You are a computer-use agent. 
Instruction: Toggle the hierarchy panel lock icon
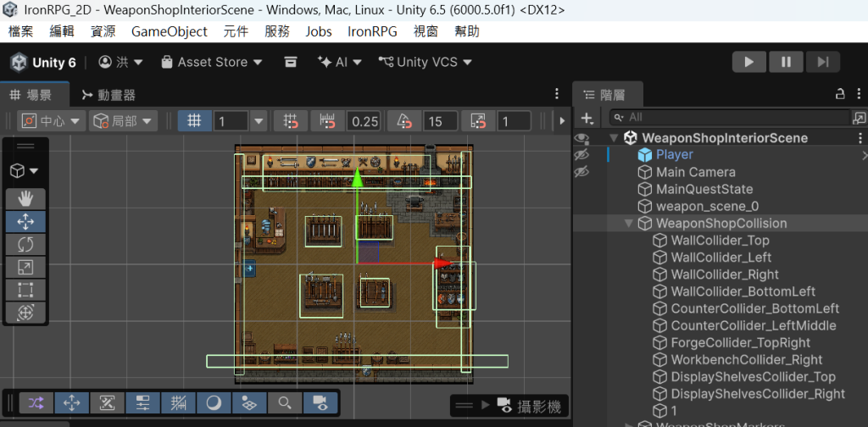point(840,94)
